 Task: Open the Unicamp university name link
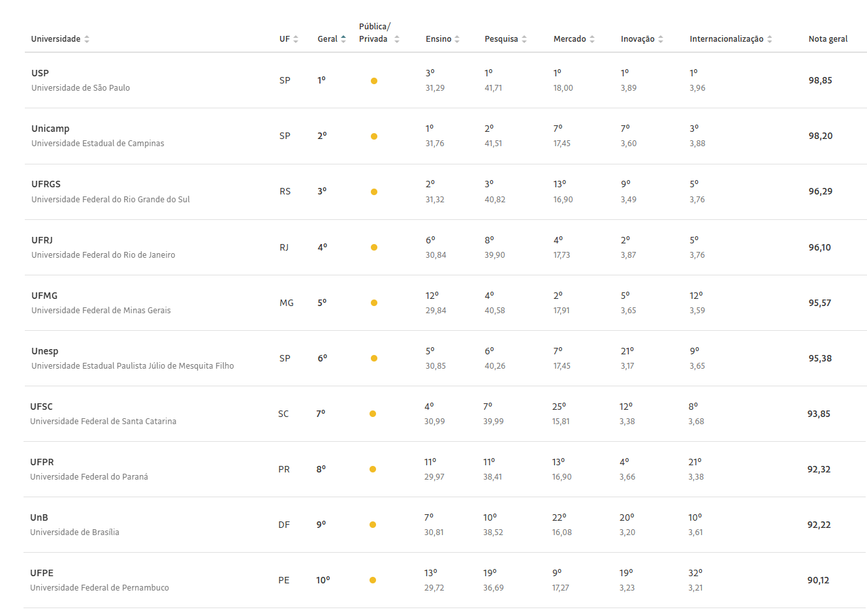pyautogui.click(x=50, y=129)
